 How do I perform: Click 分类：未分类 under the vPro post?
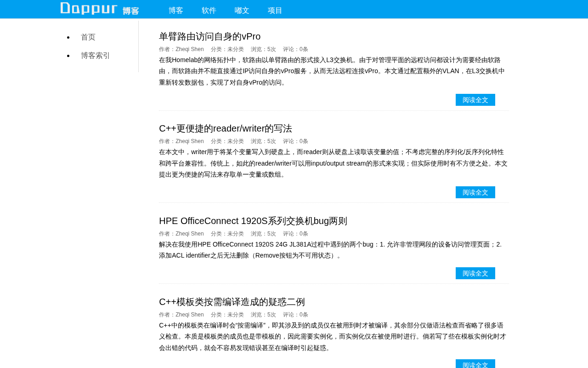(227, 49)
